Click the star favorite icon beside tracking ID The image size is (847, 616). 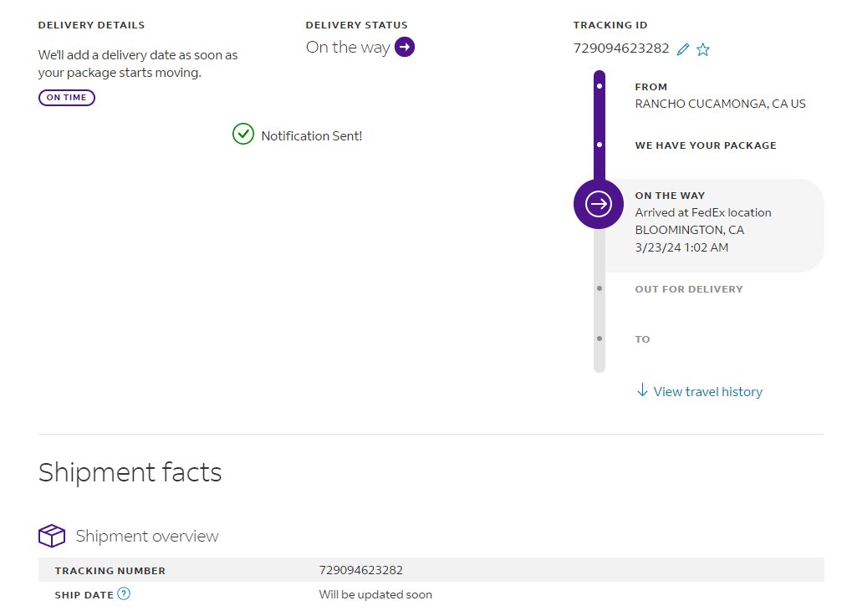click(703, 49)
